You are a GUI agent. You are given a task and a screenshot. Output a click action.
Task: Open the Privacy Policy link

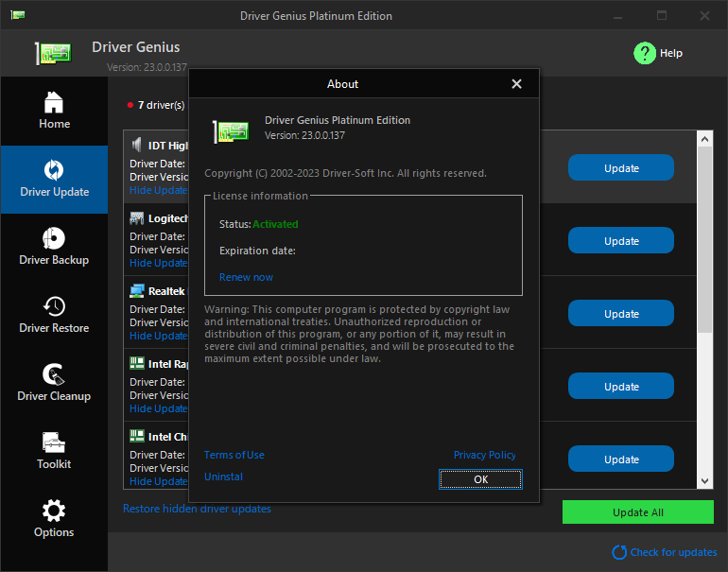[x=484, y=455]
